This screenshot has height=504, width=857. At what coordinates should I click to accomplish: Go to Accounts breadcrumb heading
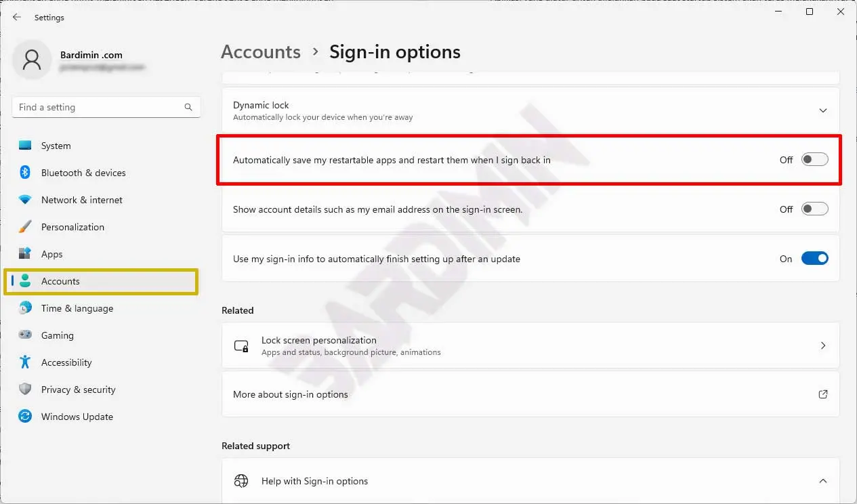261,52
